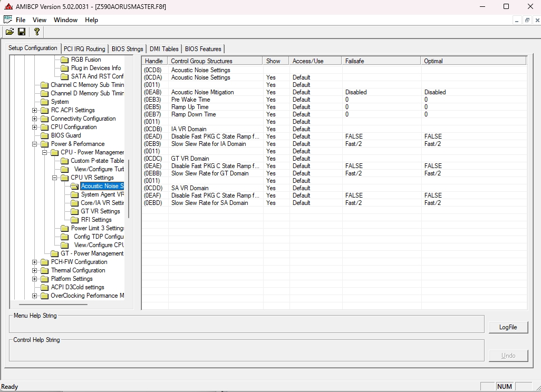Image resolution: width=541 pixels, height=392 pixels.
Task: Expand OverClocking Performance node
Action: (x=34, y=296)
